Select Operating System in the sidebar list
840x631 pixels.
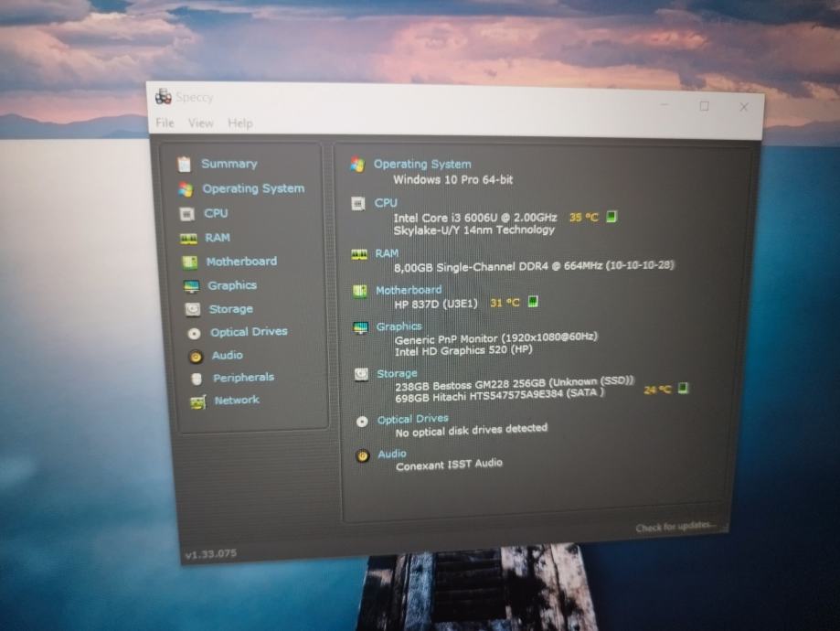253,188
